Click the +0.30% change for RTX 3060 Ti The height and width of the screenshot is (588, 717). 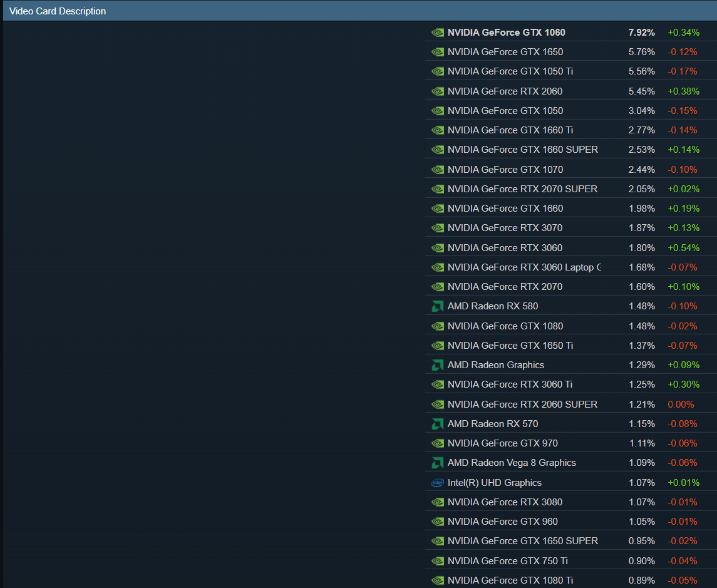coord(684,384)
